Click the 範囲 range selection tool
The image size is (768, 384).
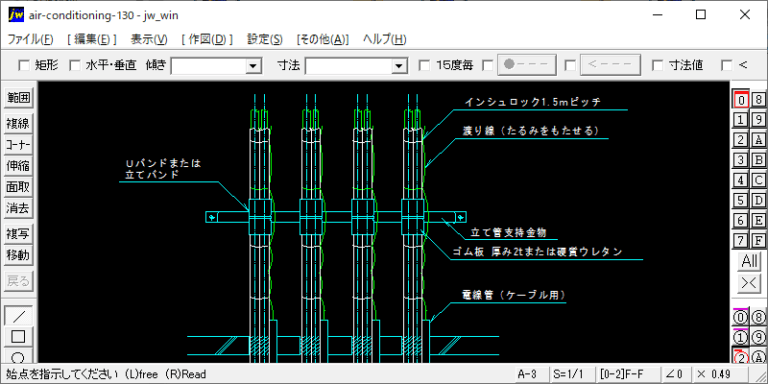tap(18, 98)
